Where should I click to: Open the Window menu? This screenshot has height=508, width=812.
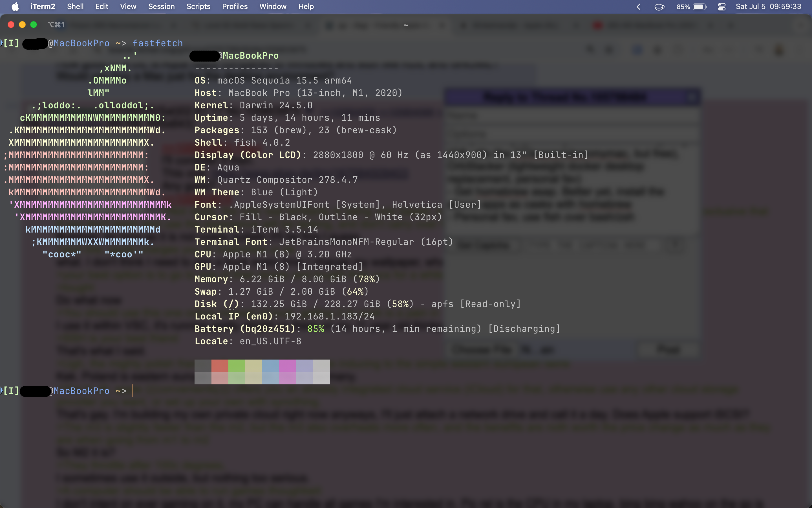(273, 6)
